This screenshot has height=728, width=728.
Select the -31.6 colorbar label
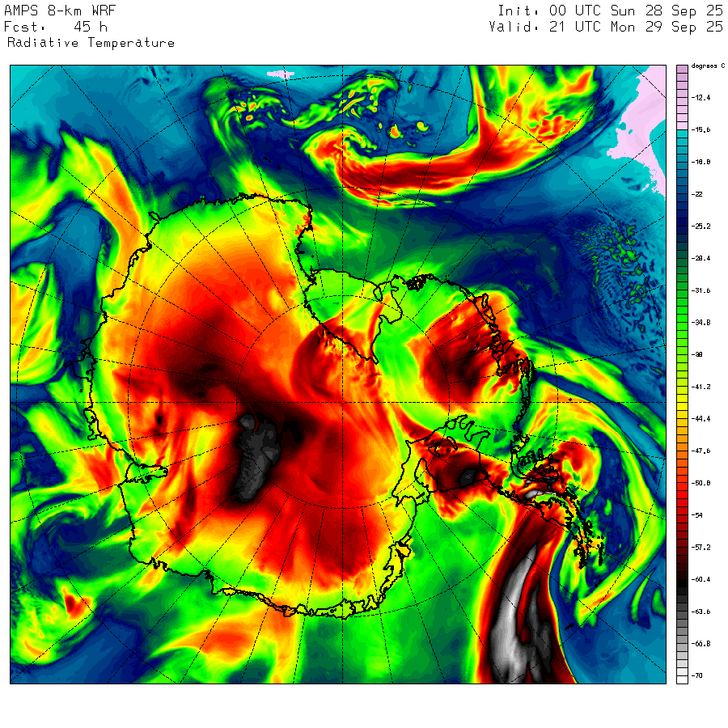tap(700, 290)
